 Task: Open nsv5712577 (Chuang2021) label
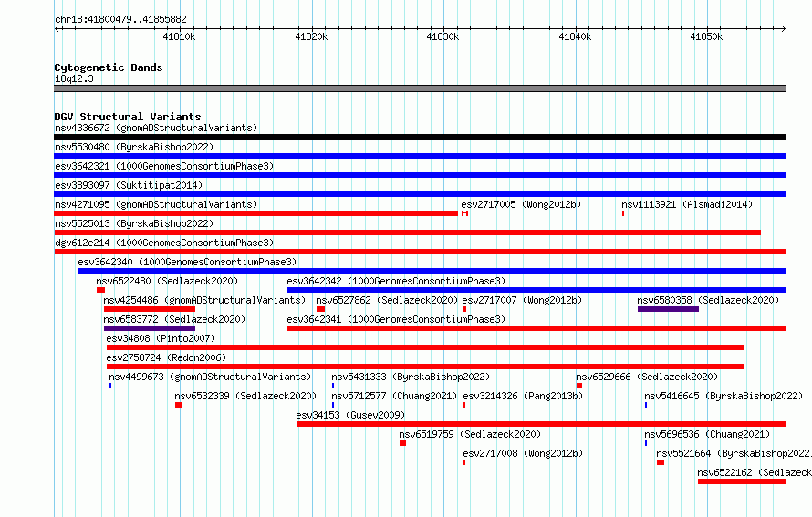(x=394, y=396)
